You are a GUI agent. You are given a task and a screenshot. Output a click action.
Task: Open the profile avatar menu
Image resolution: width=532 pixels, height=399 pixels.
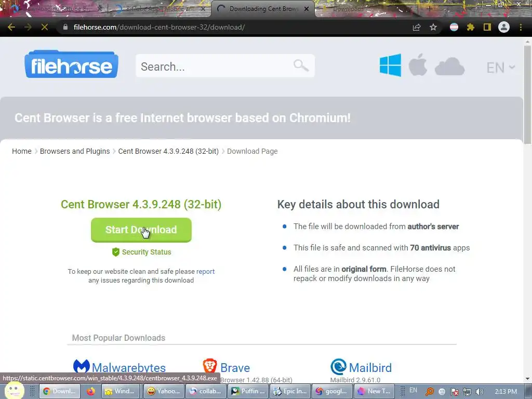tap(504, 27)
